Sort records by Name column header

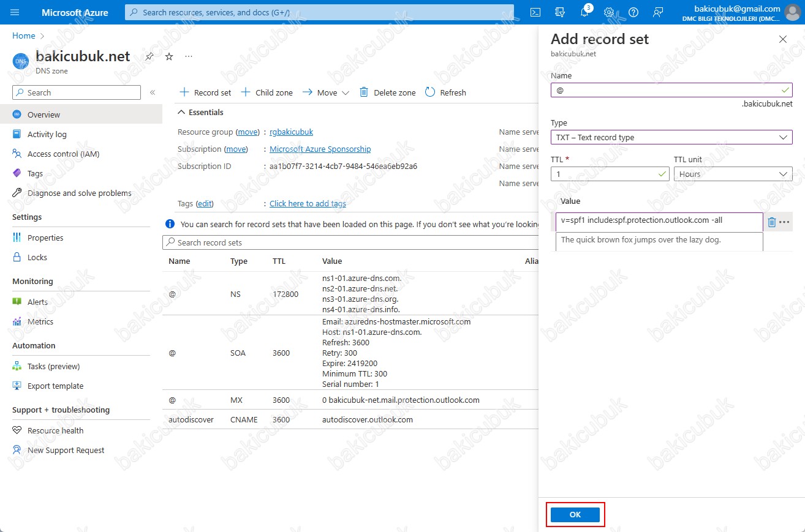pyautogui.click(x=180, y=261)
